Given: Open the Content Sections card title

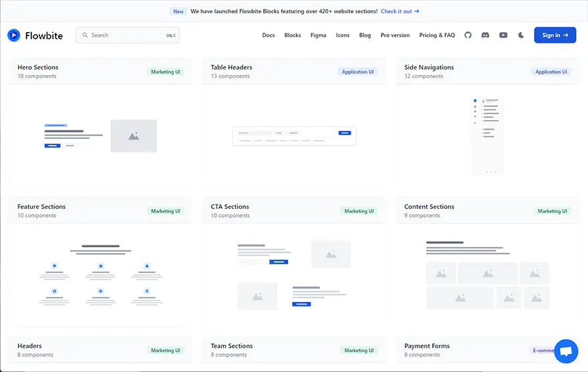Looking at the screenshot, I should (x=429, y=206).
